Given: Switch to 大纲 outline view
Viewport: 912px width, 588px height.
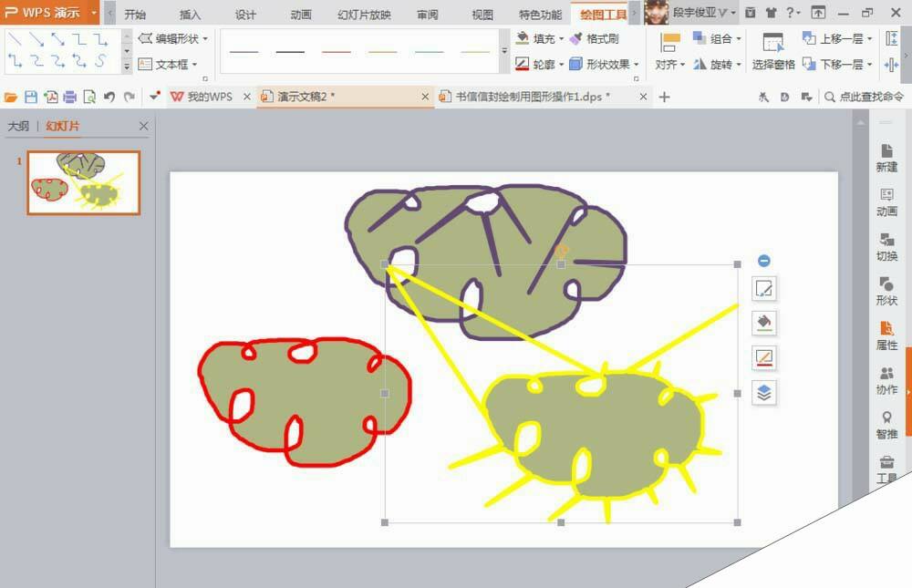Looking at the screenshot, I should click(18, 127).
